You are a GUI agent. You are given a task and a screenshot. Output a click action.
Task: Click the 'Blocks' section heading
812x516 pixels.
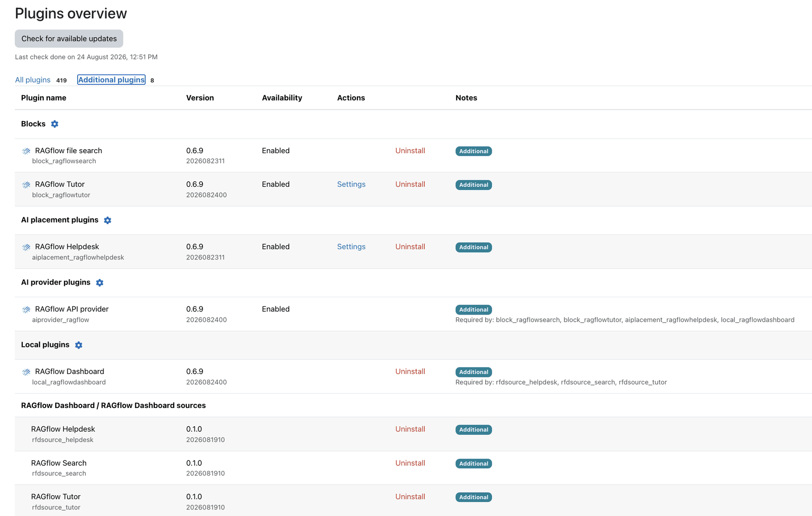(33, 124)
